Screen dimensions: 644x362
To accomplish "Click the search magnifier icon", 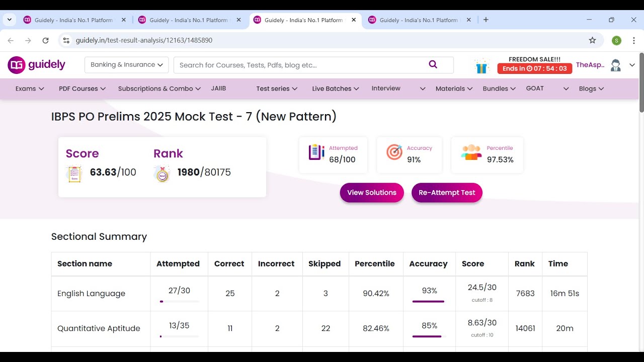I will click(433, 64).
